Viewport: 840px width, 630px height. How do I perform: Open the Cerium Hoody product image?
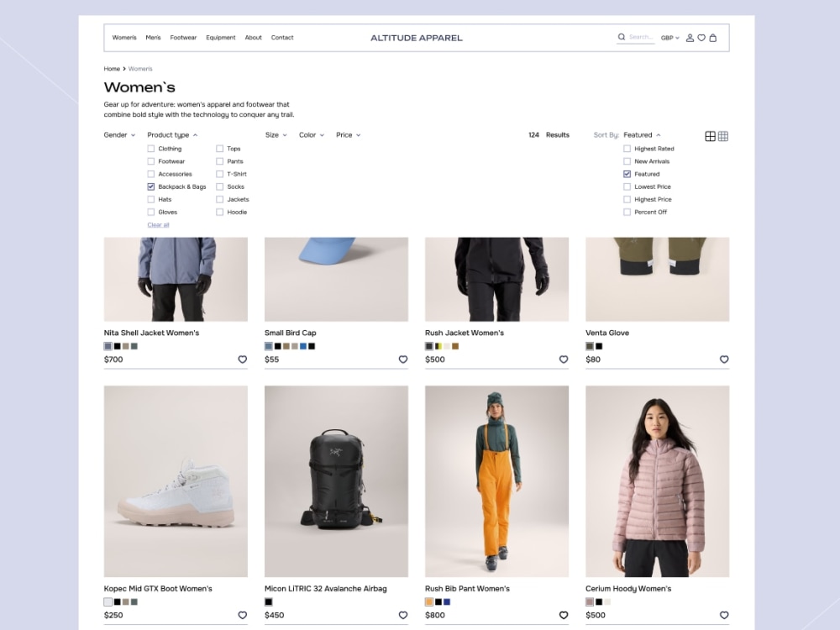tap(658, 481)
